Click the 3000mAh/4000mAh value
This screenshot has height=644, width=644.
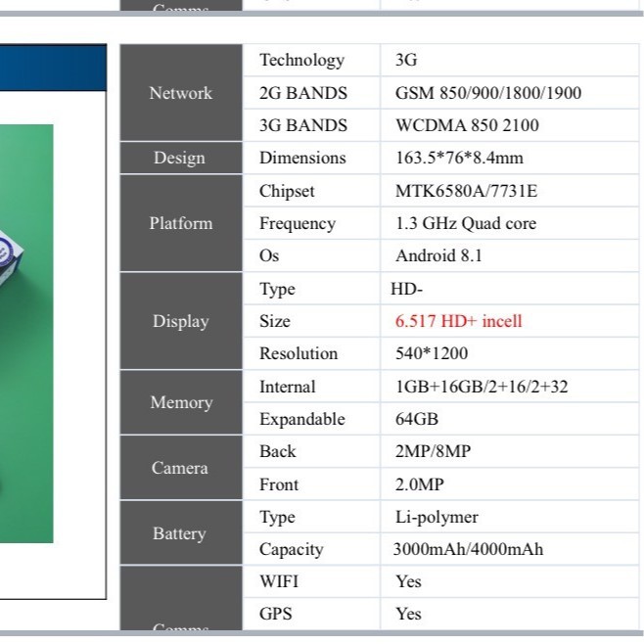tap(468, 549)
